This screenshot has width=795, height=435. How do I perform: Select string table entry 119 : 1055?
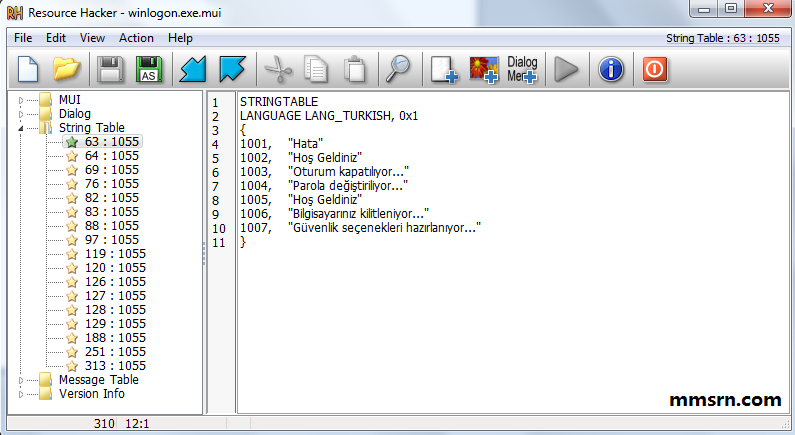coord(115,253)
